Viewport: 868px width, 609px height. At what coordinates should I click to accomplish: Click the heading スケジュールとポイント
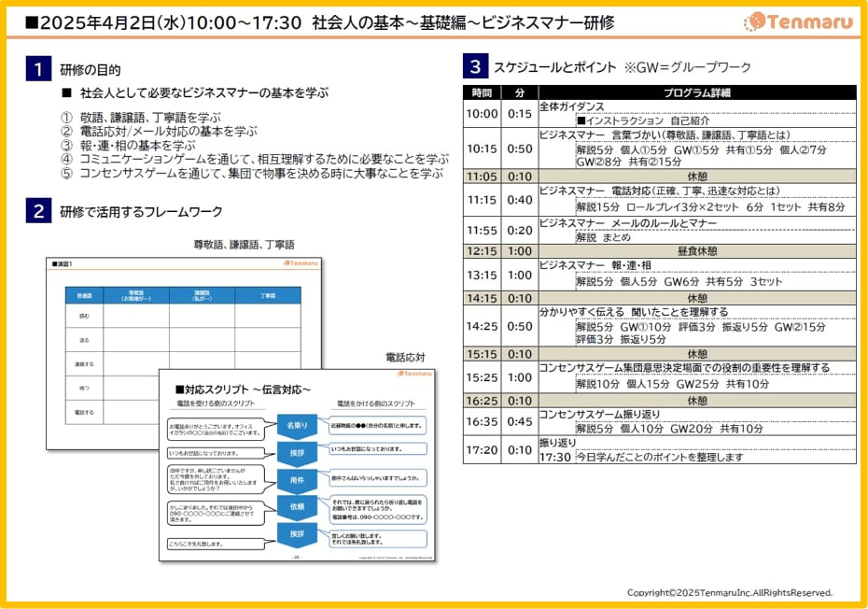click(x=554, y=67)
